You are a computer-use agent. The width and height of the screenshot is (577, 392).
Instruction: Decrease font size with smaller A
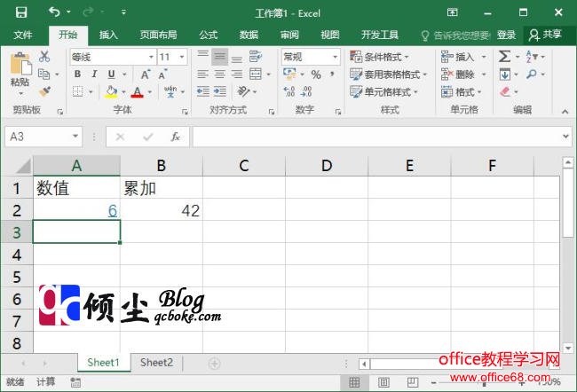point(162,74)
